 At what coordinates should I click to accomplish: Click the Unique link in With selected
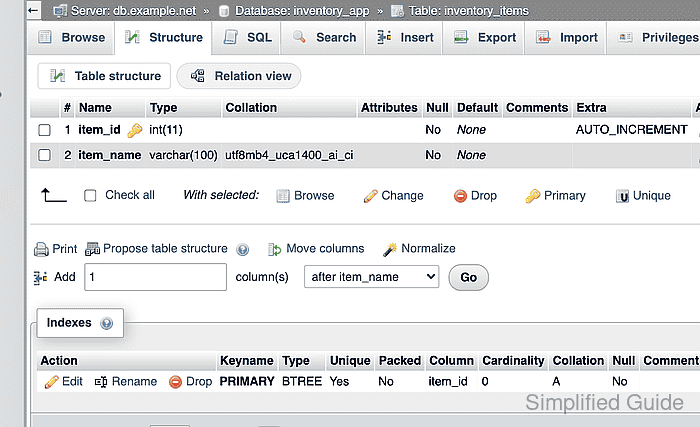[651, 196]
